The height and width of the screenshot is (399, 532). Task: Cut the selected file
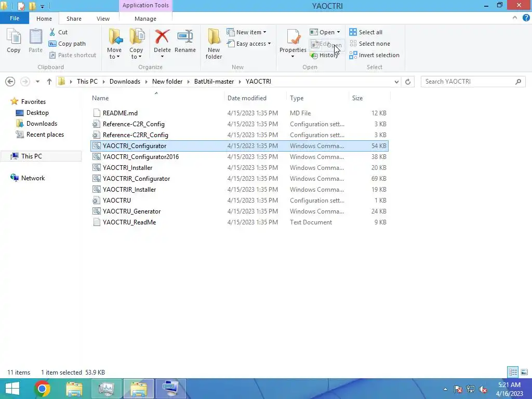pos(58,32)
